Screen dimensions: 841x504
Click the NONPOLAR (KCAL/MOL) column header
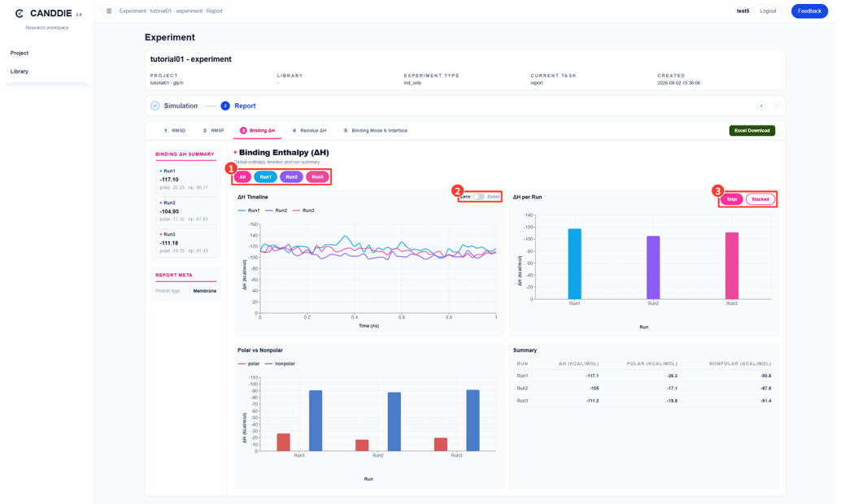[x=739, y=363]
